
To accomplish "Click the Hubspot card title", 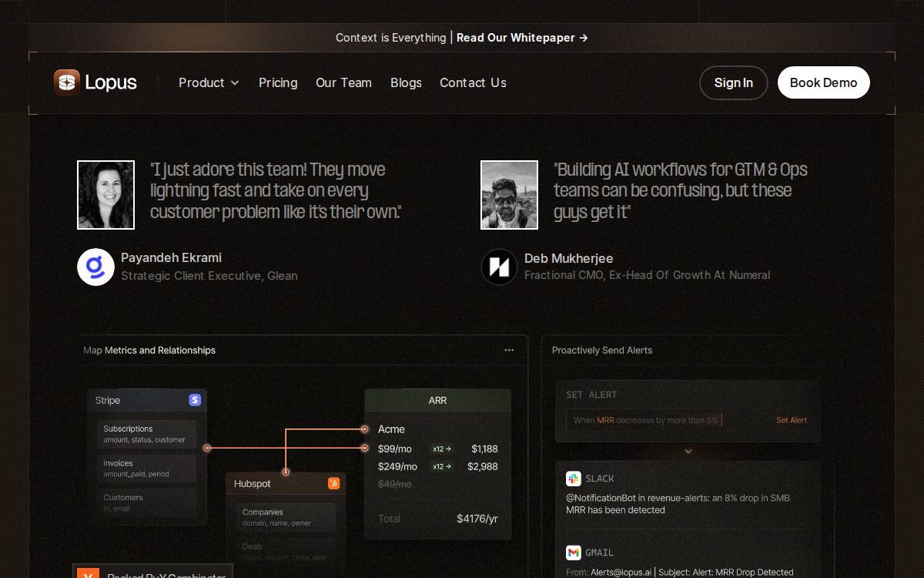I will 253,483.
